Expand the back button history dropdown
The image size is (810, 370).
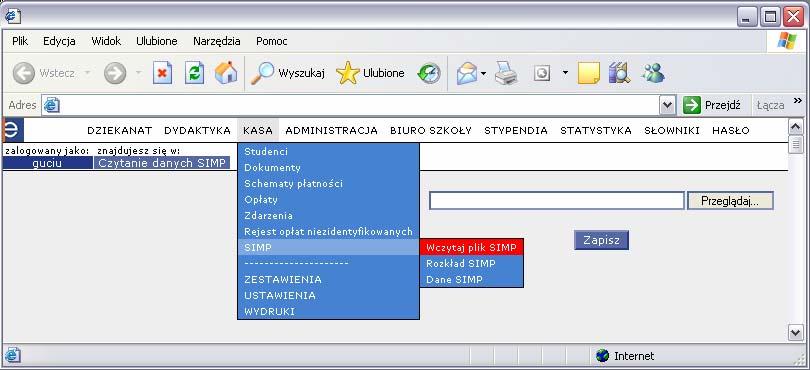(x=87, y=73)
